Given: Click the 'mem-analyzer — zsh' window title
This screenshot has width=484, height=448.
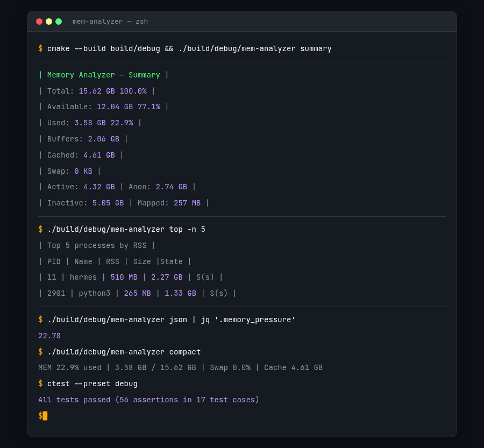Looking at the screenshot, I should pyautogui.click(x=110, y=22).
